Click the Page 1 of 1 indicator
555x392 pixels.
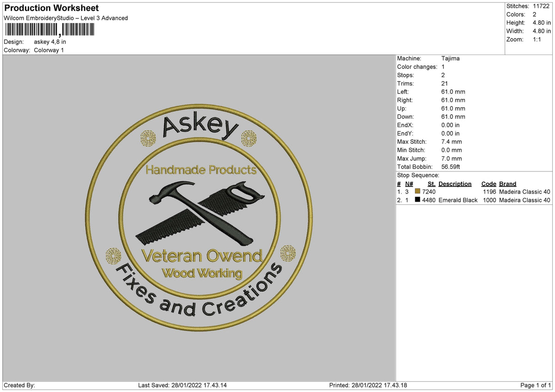pos(536,386)
